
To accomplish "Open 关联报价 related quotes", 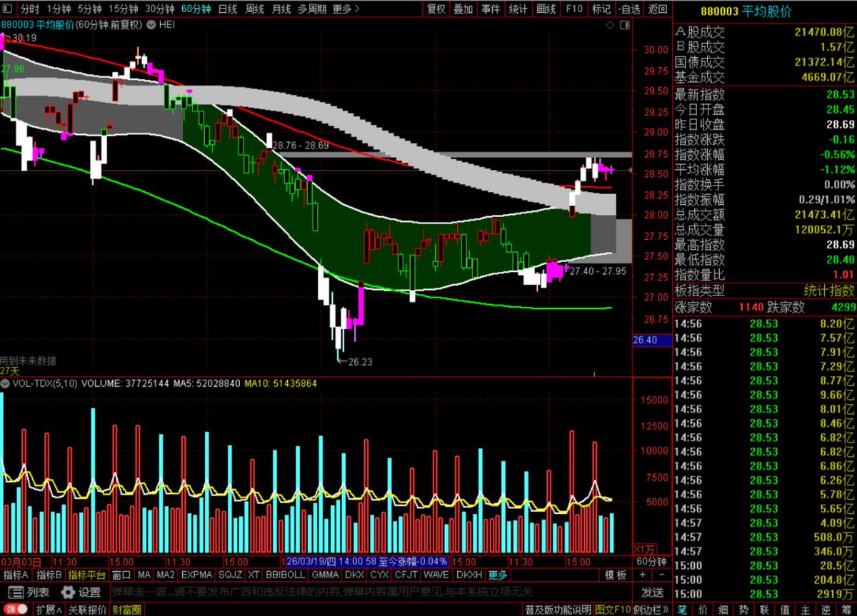I will point(87,610).
